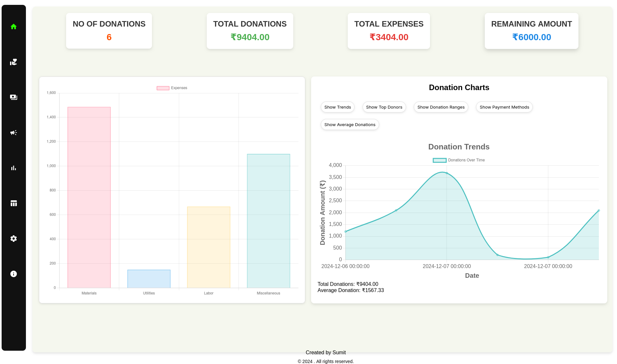Display the Show Average Donations chart
Screen dimensions: 617x364
click(x=350, y=124)
